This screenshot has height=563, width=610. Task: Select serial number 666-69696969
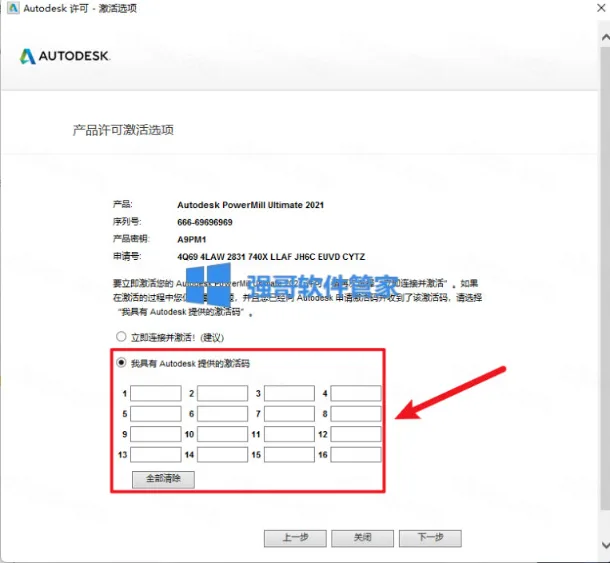[x=205, y=222]
